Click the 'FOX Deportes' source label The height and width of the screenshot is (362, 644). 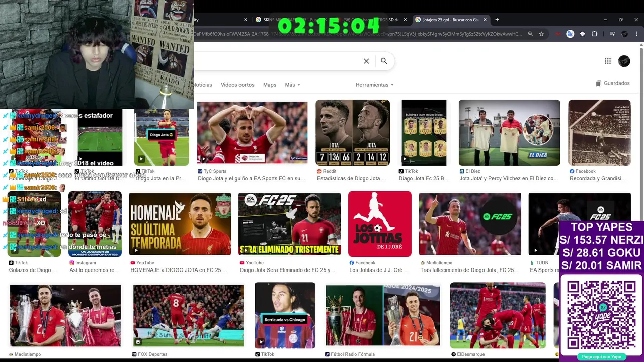pos(152,354)
